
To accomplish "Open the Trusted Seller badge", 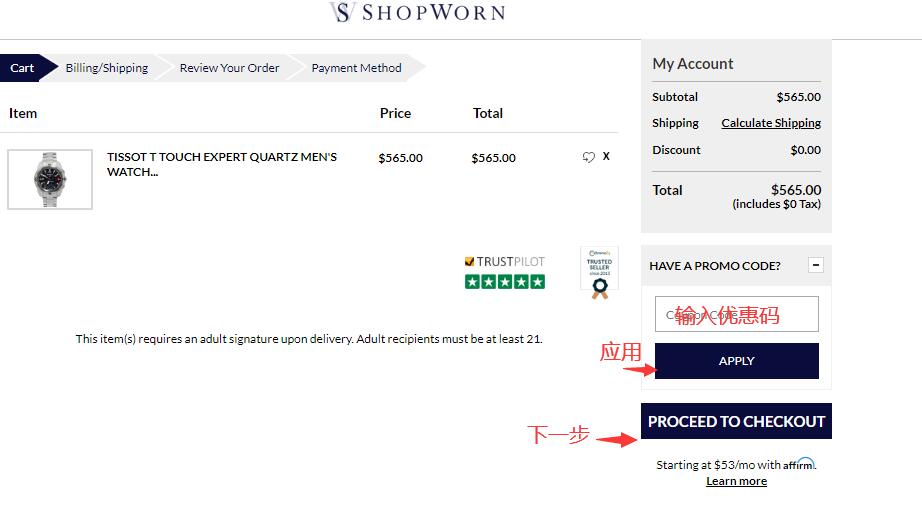I will 599,272.
